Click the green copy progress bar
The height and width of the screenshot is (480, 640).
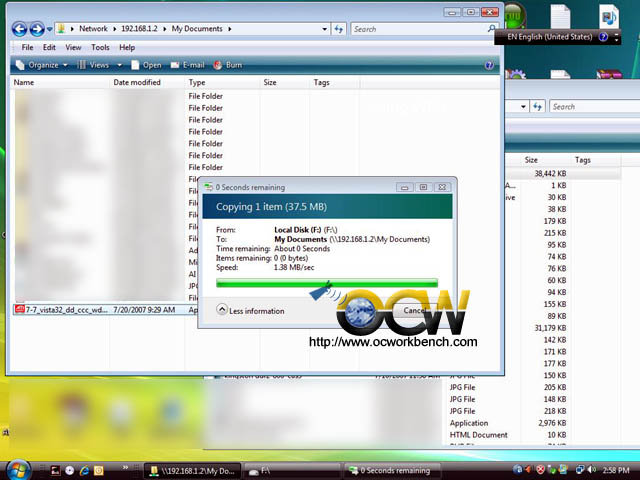click(327, 282)
